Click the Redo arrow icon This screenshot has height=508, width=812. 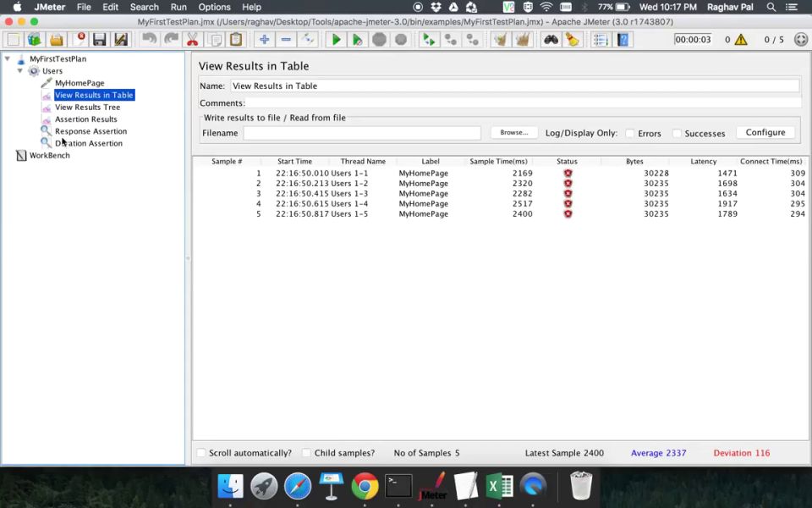pyautogui.click(x=171, y=40)
